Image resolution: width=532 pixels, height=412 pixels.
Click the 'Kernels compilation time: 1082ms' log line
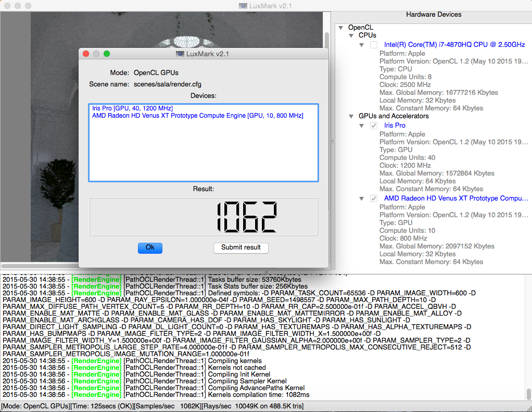click(x=156, y=395)
